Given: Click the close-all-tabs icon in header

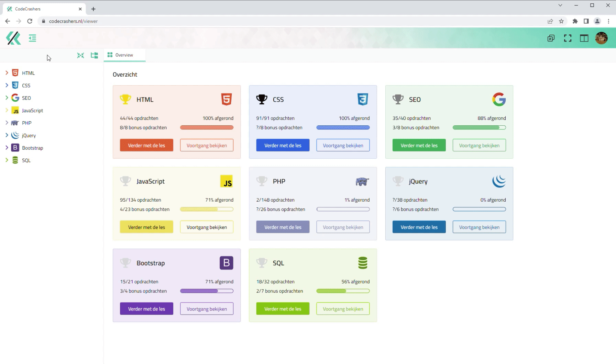Looking at the screenshot, I should coord(551,38).
